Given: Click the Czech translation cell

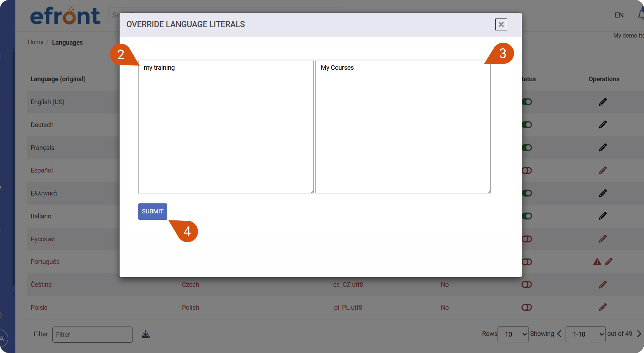Looking at the screenshot, I should coord(191,284).
